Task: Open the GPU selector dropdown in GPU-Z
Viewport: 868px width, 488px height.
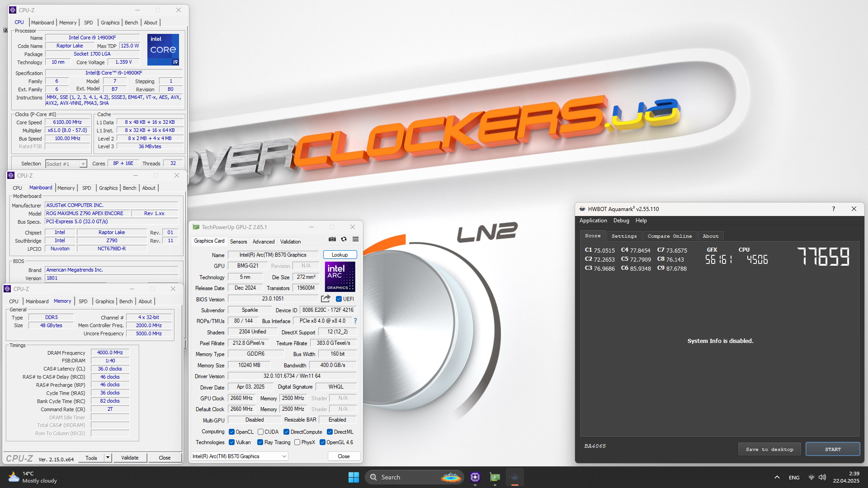Action: point(239,456)
